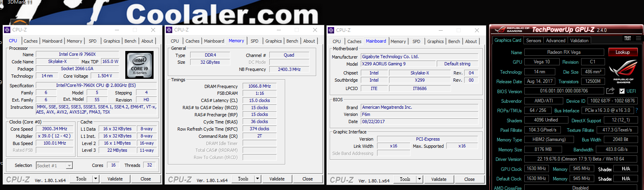This screenshot has width=644, height=190.
Task: Click the Max TDP value 165.0 W
Action: tap(110, 61)
